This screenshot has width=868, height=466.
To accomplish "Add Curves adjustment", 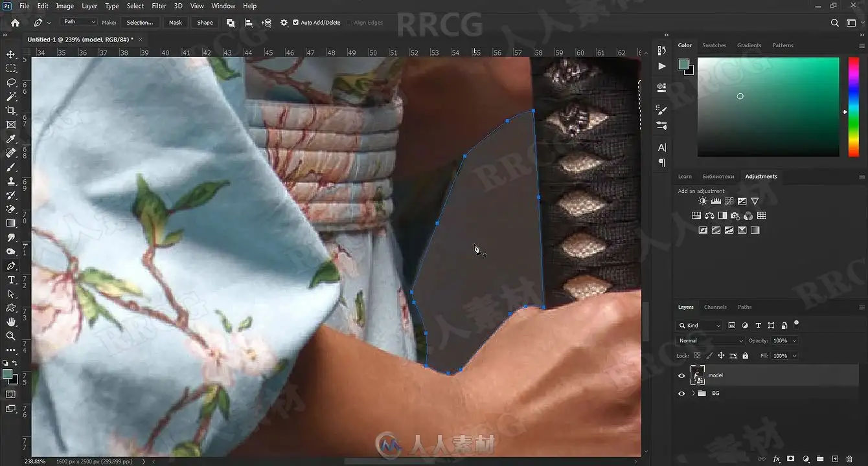I will pos(729,201).
